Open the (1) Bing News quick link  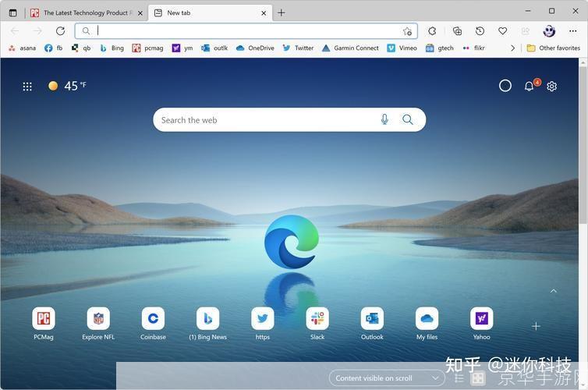tap(207, 323)
